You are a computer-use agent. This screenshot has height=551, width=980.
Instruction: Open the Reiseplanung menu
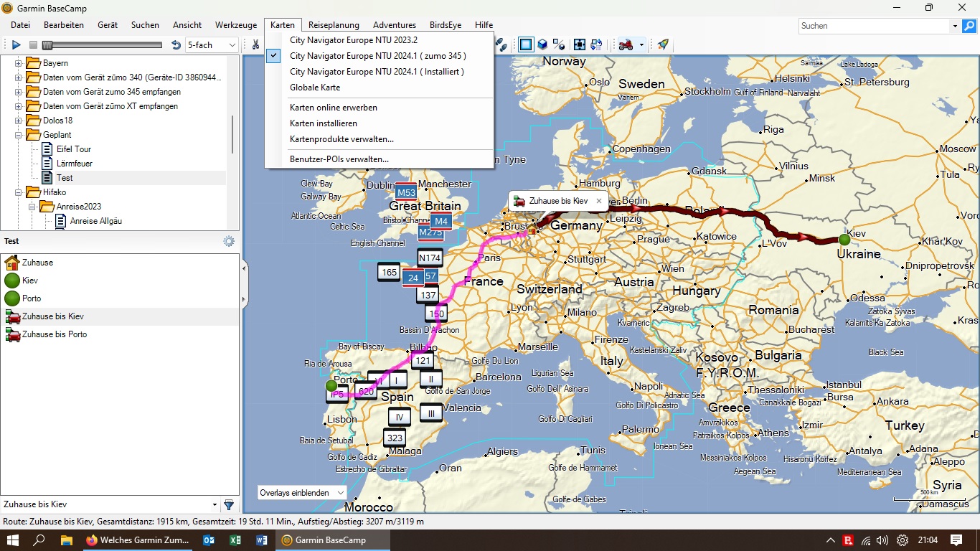[x=334, y=25]
